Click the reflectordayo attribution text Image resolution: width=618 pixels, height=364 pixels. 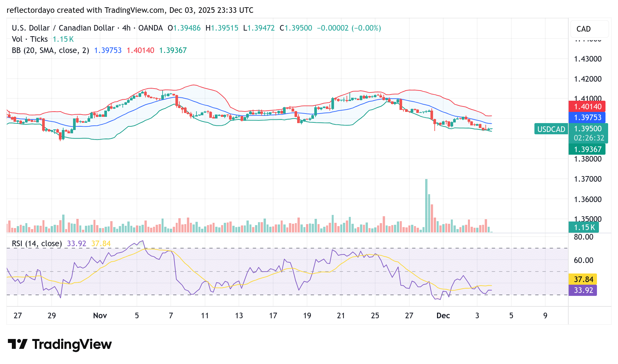coord(30,10)
